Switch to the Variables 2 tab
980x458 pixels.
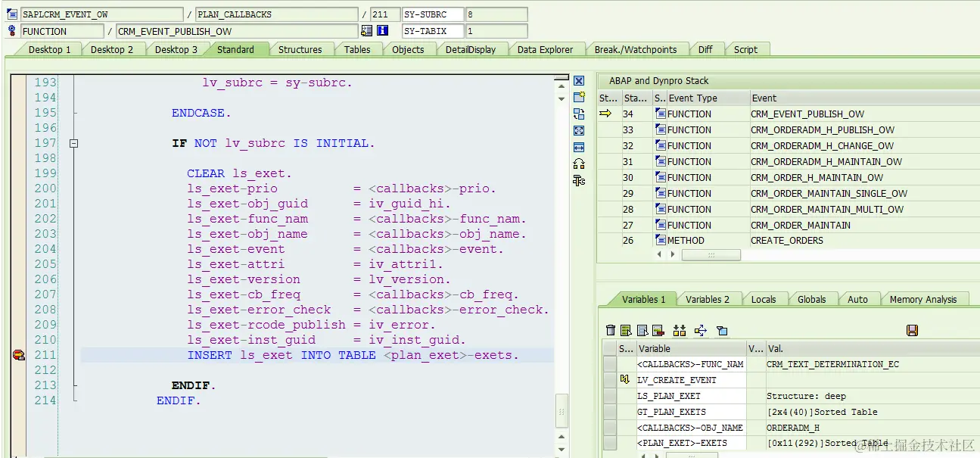tap(708, 299)
